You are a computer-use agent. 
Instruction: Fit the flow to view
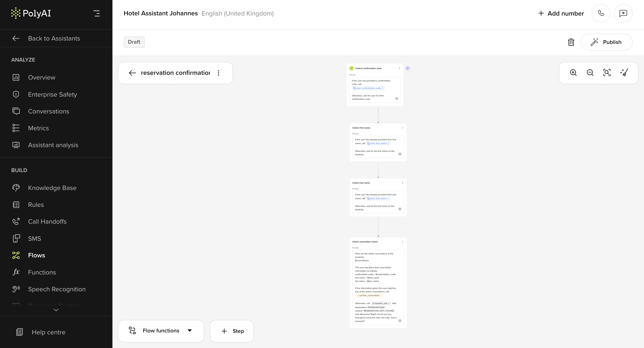pos(607,72)
